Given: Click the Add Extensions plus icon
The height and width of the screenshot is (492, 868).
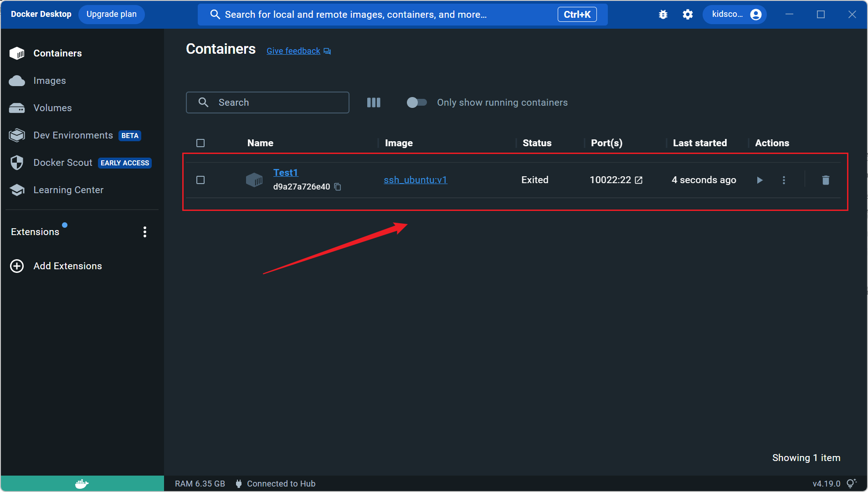Looking at the screenshot, I should (17, 266).
